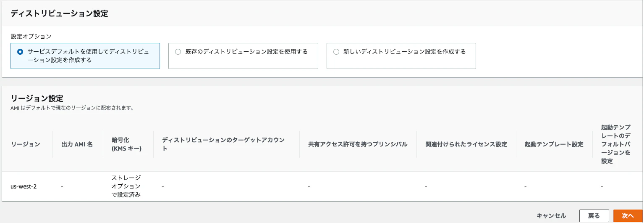Click the 暗号化 (KMS キー) column header

[x=127, y=144]
